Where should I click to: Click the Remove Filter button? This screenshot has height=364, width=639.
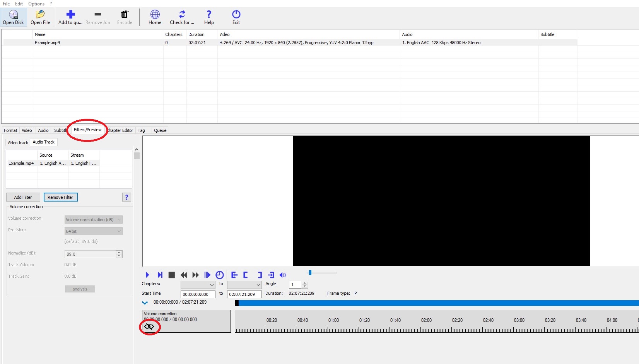click(x=61, y=197)
